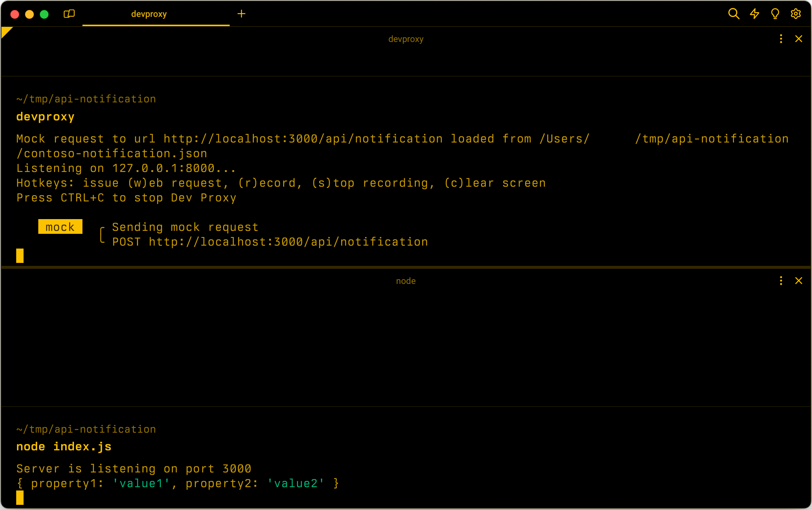Open a new tab with the plus button
The height and width of the screenshot is (510, 812).
click(x=241, y=14)
